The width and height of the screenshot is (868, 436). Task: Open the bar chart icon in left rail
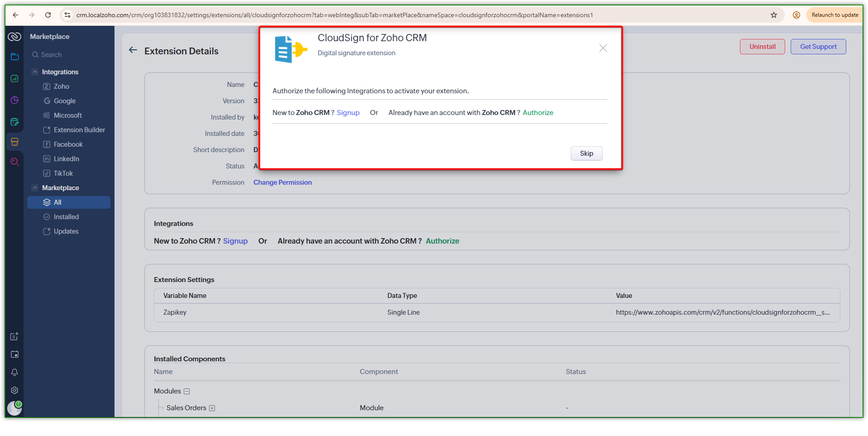[x=14, y=78]
